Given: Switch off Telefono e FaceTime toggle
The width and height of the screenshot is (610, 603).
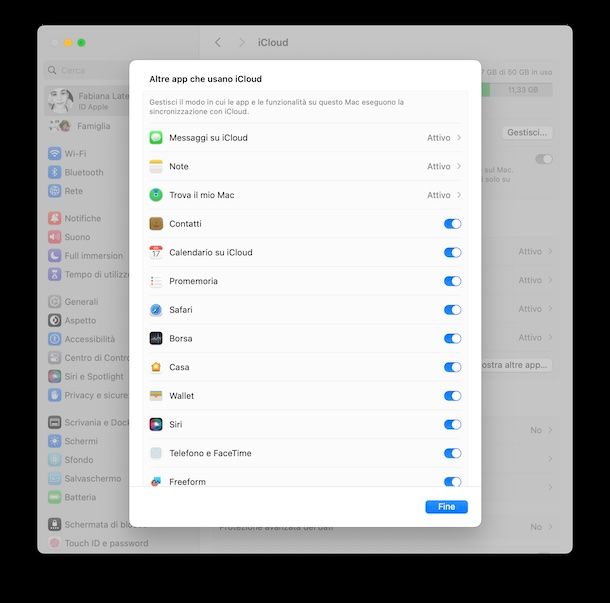Looking at the screenshot, I should pos(452,453).
